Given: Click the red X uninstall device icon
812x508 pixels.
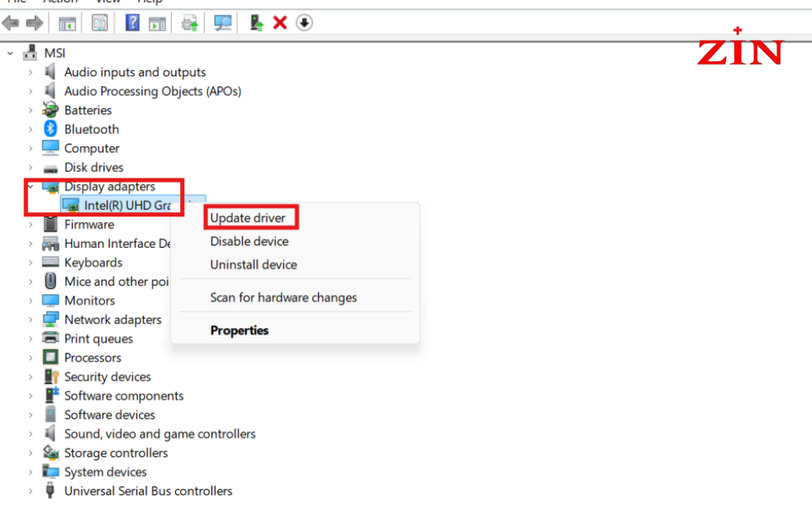Looking at the screenshot, I should pos(280,23).
